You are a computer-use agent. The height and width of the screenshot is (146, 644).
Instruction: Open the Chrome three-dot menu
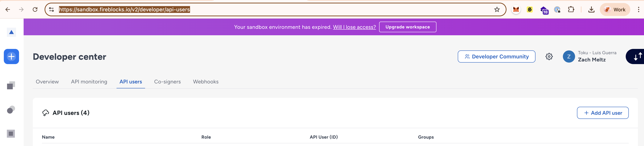pyautogui.click(x=638, y=9)
